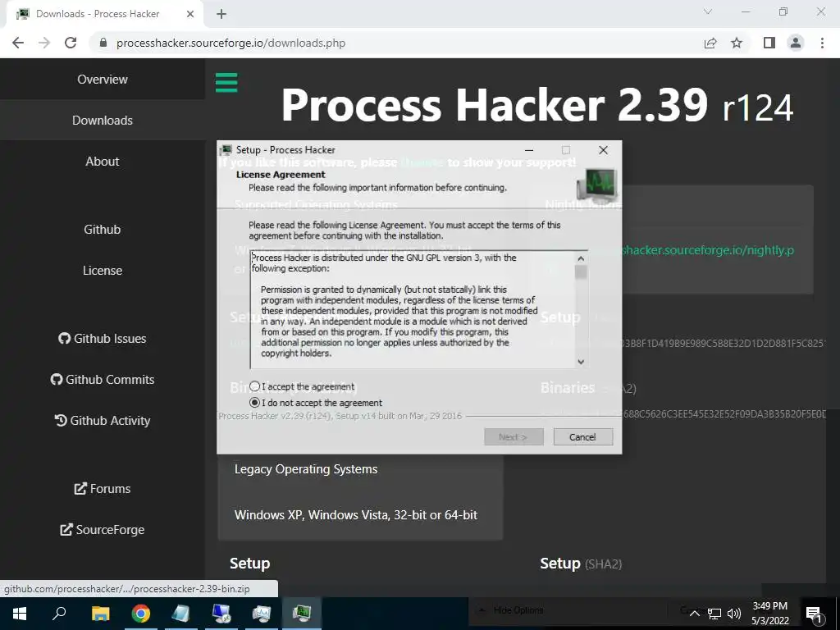Select 'I accept the agreement' radio button

point(254,386)
